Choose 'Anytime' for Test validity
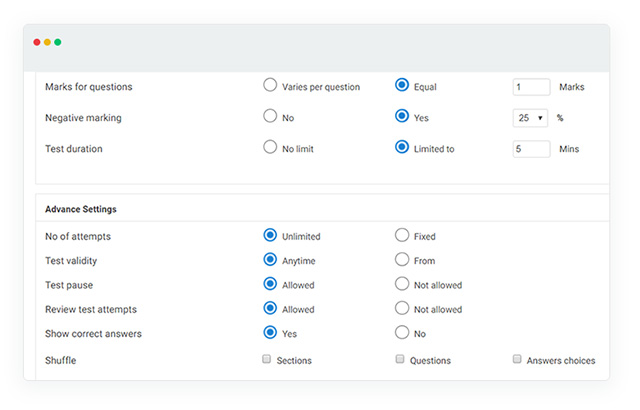 (x=270, y=259)
